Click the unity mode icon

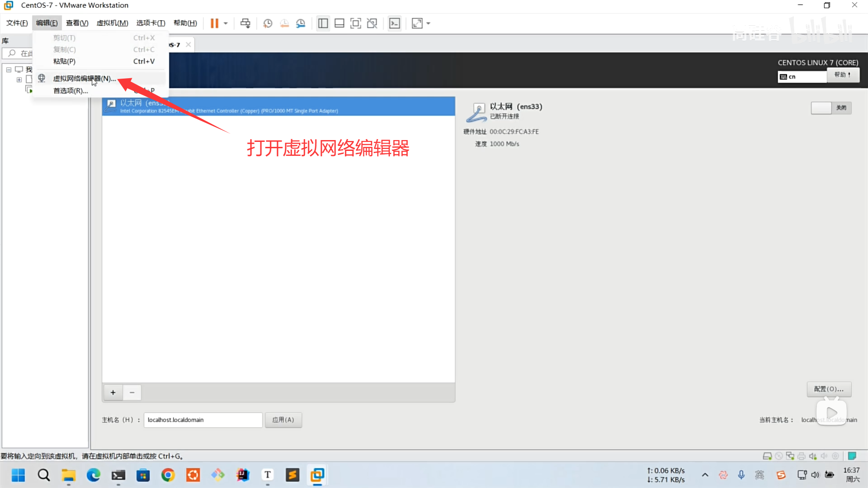coord(372,23)
